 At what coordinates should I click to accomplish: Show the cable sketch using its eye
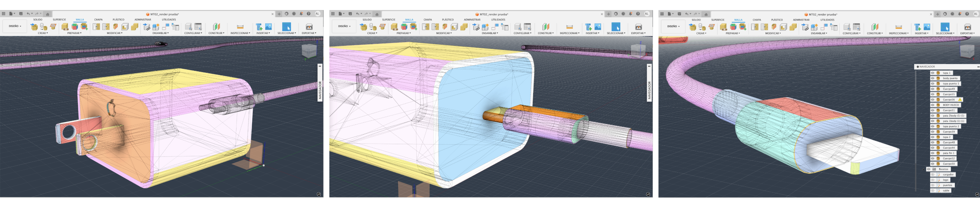933,191
